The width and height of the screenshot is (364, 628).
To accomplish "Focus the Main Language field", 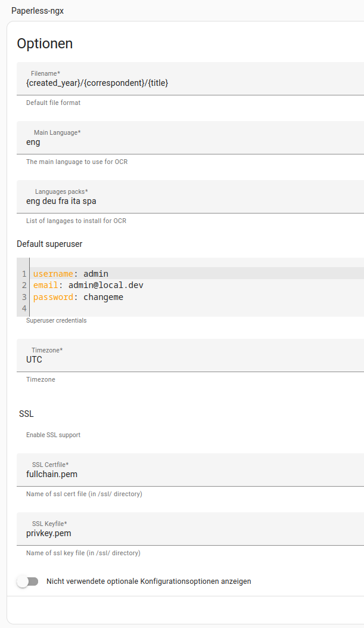I will click(x=191, y=137).
